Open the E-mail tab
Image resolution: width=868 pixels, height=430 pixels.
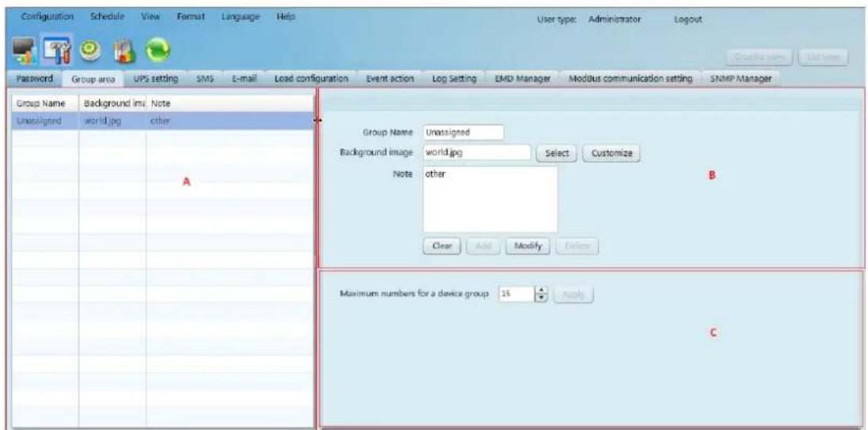point(244,79)
